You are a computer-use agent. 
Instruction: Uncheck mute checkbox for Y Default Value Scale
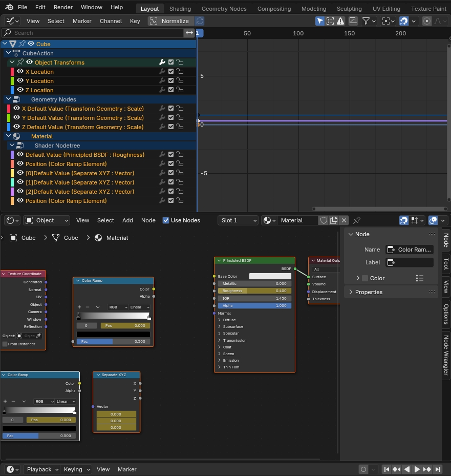click(171, 117)
